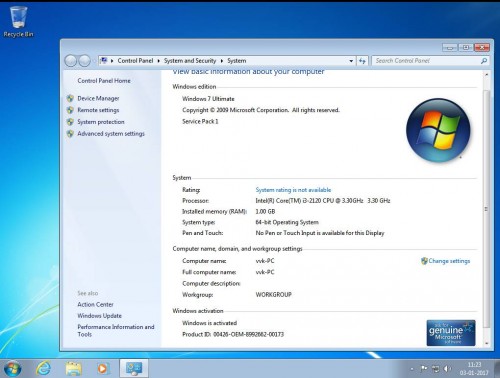Open Device Manager from the left pane
Screen dimensions: 500x378
(x=98, y=98)
